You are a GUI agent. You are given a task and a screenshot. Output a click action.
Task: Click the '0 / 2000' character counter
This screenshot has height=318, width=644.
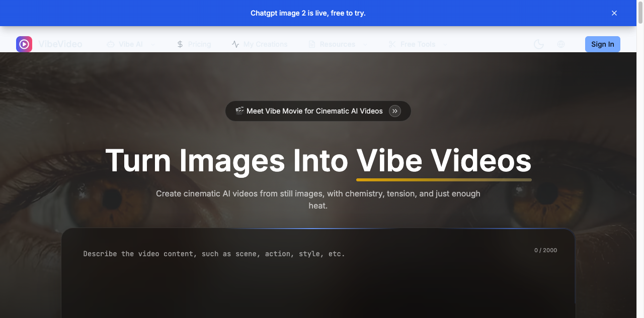[x=546, y=250]
